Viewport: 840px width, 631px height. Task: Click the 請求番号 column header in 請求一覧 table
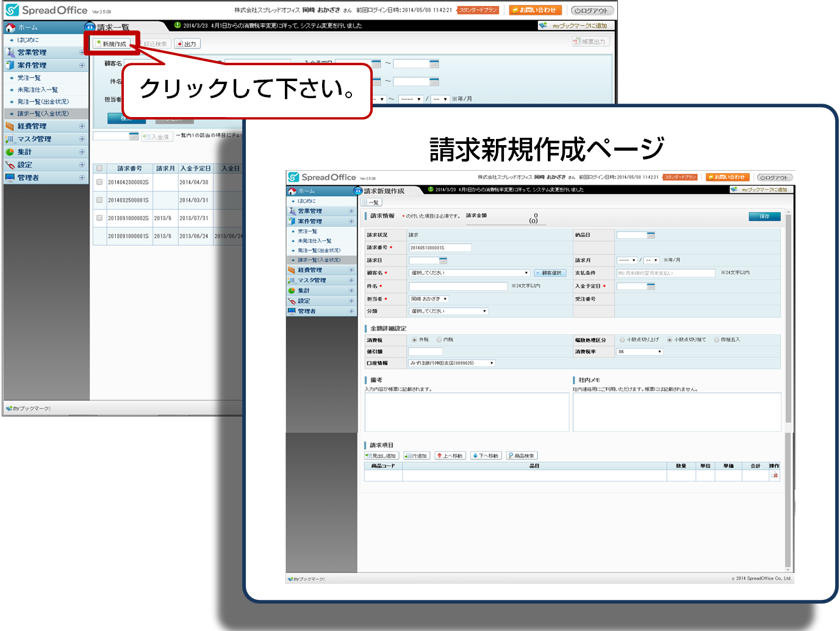(129, 168)
